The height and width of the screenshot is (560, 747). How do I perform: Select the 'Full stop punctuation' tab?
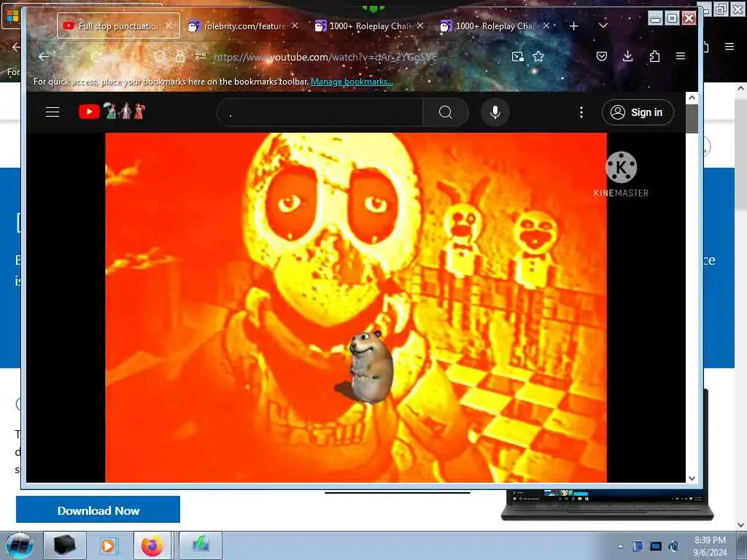[x=118, y=26]
